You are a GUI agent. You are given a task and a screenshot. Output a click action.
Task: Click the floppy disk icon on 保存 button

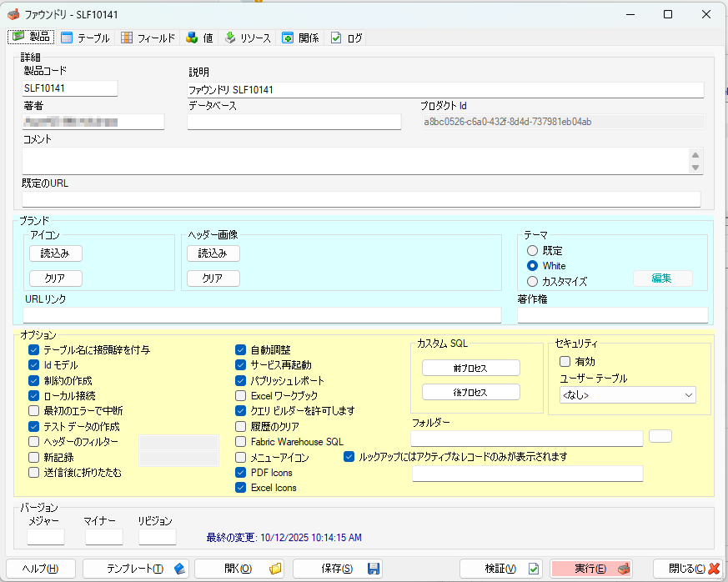(374, 569)
